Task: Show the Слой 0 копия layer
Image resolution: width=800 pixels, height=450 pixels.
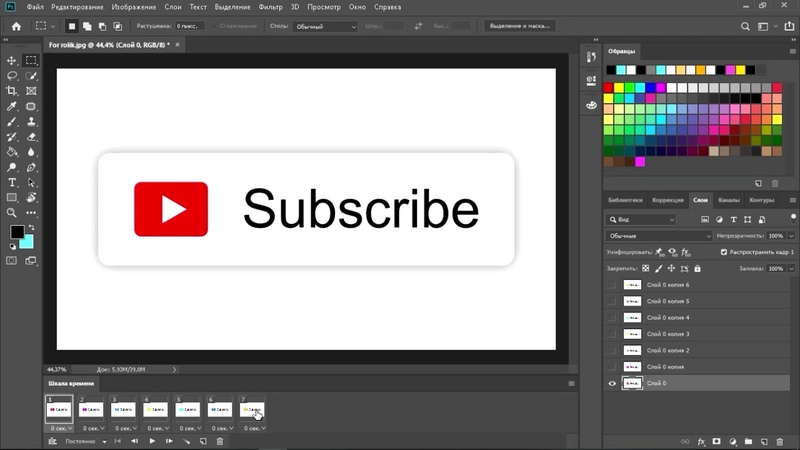Action: (612, 367)
